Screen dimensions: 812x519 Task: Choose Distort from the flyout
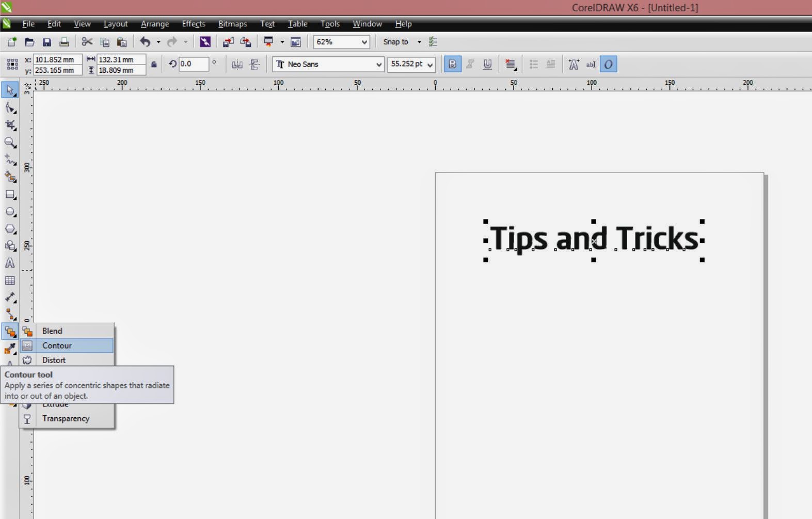click(x=67, y=360)
